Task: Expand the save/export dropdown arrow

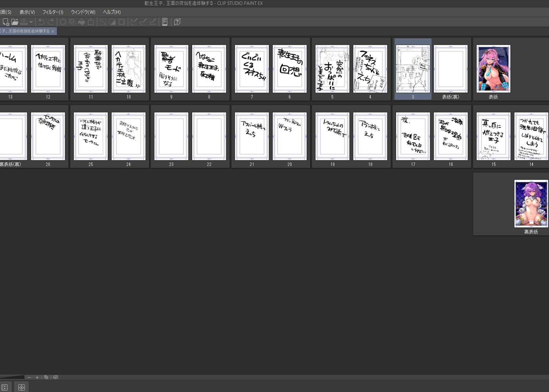Action: pyautogui.click(x=31, y=22)
